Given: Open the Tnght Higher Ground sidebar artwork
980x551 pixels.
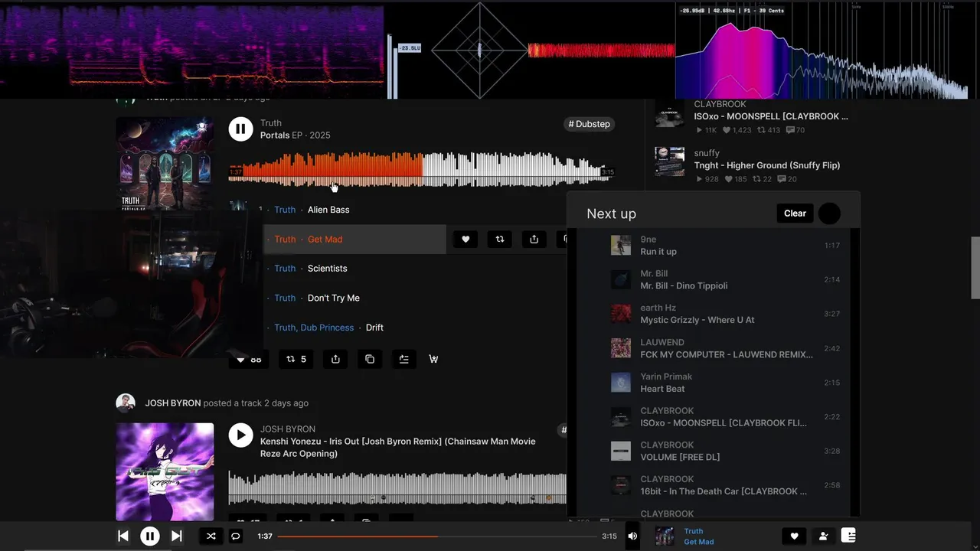Looking at the screenshot, I should click(x=669, y=161).
